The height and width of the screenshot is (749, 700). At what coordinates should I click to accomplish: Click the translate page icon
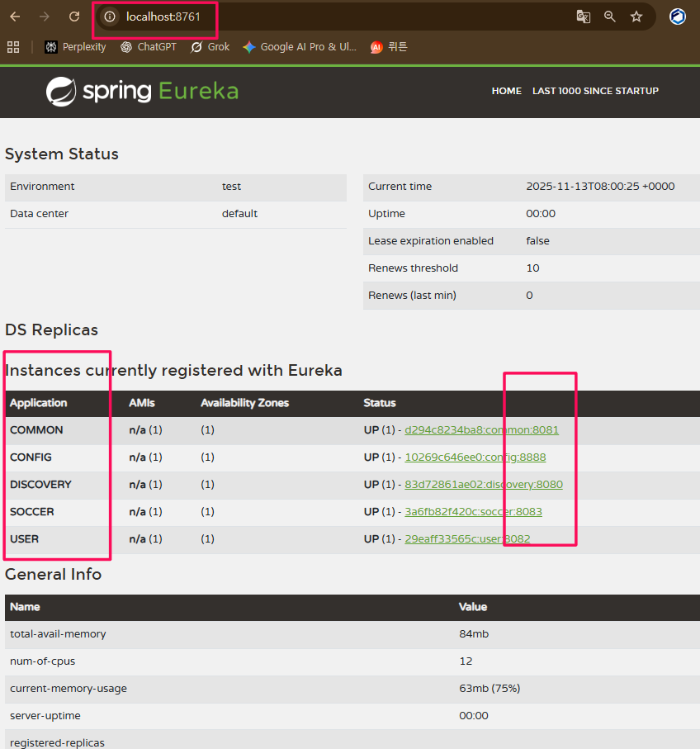click(x=583, y=17)
